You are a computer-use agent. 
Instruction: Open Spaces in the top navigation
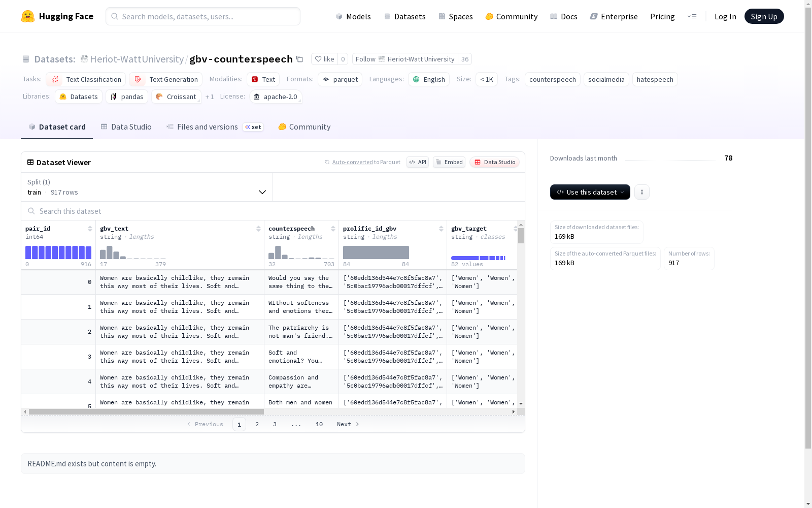456,16
